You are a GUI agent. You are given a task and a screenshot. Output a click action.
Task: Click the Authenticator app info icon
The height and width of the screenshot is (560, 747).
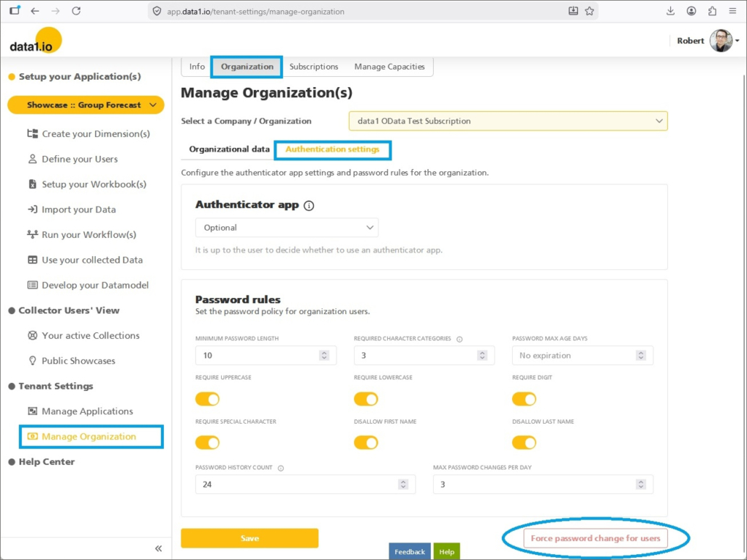[x=309, y=205]
